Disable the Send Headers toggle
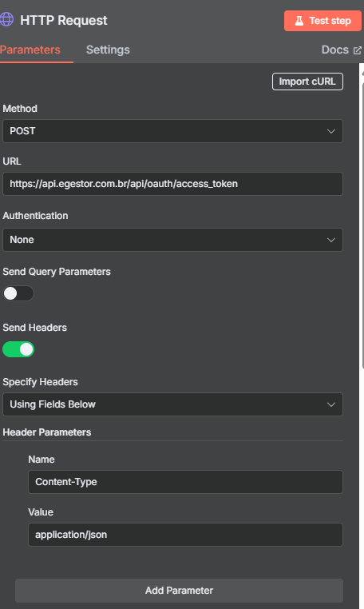 click(18, 349)
